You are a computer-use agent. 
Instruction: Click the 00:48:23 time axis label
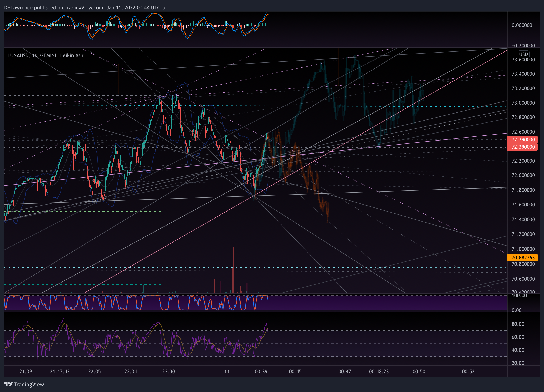379,371
